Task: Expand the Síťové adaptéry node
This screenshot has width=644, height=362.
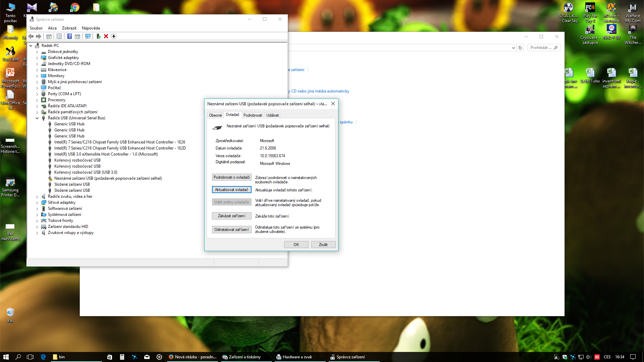Action: point(37,202)
